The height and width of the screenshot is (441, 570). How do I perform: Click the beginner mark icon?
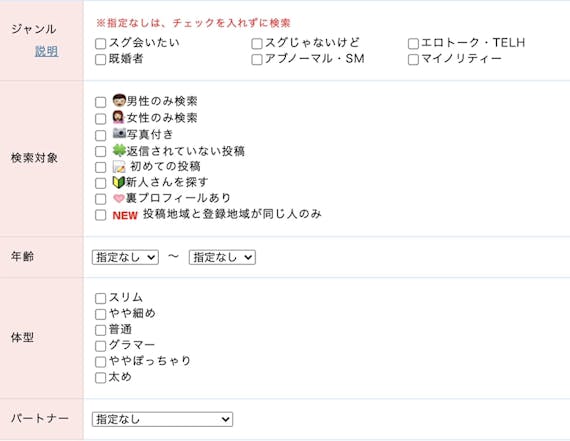[x=119, y=182]
